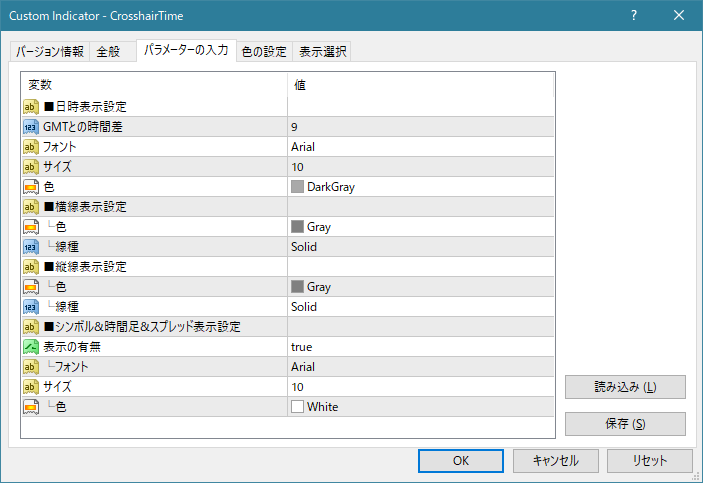Click the string icon beside ■縦線表示設定

click(x=31, y=267)
